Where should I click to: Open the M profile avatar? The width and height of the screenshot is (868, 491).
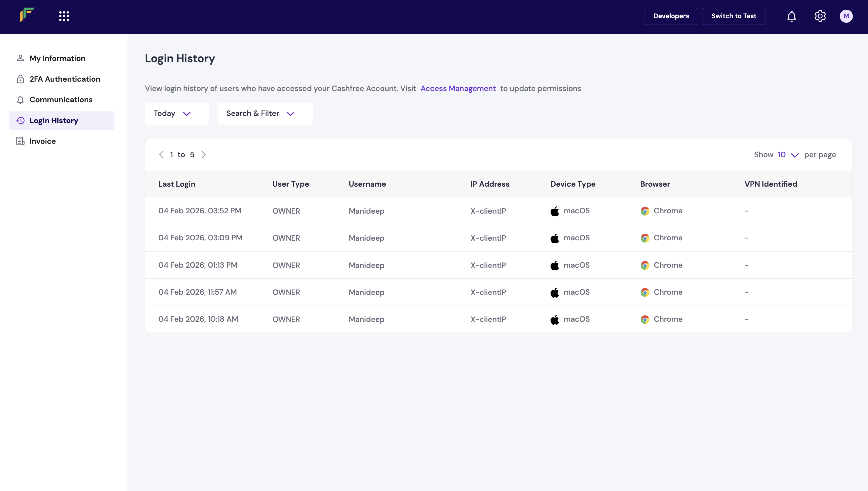click(x=846, y=16)
